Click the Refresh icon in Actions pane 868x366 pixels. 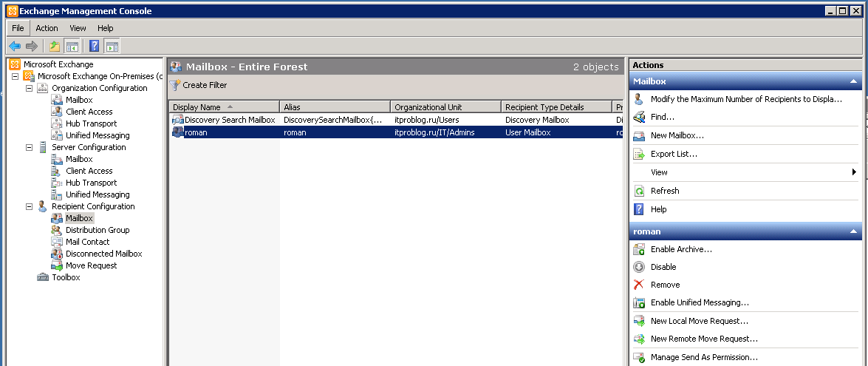pyautogui.click(x=639, y=191)
